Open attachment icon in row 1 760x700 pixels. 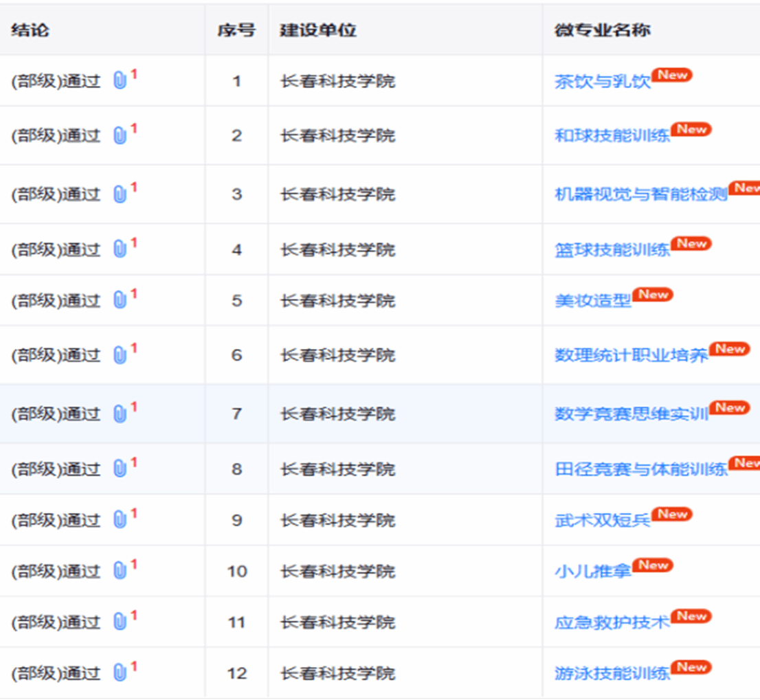[x=120, y=80]
